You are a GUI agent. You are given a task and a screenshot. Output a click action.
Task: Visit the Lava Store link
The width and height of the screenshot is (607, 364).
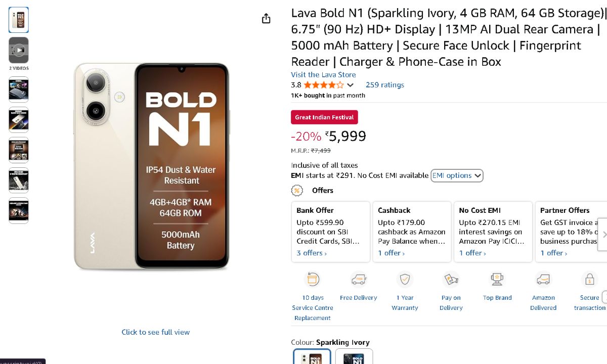coord(323,75)
